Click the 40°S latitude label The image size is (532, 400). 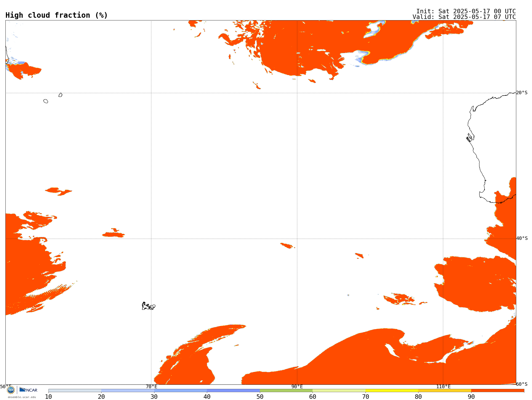tap(522, 238)
